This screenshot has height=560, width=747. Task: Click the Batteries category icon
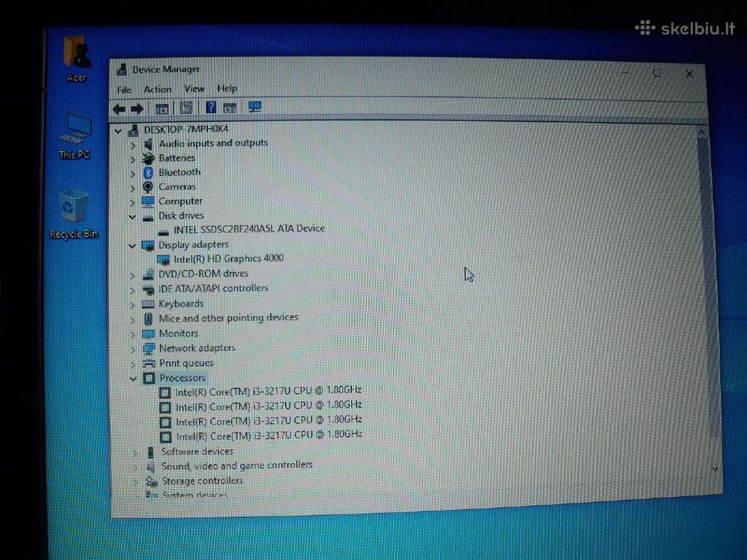[x=148, y=158]
